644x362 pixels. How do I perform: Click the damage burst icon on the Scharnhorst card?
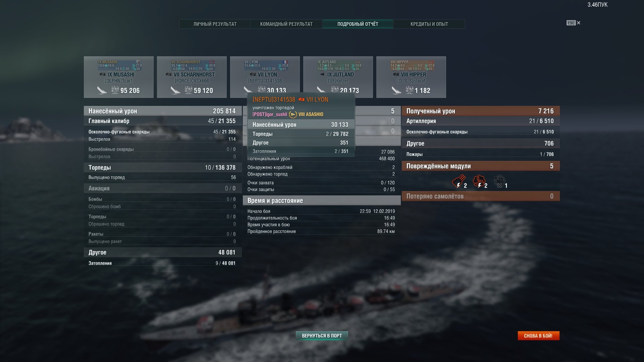coord(189,90)
